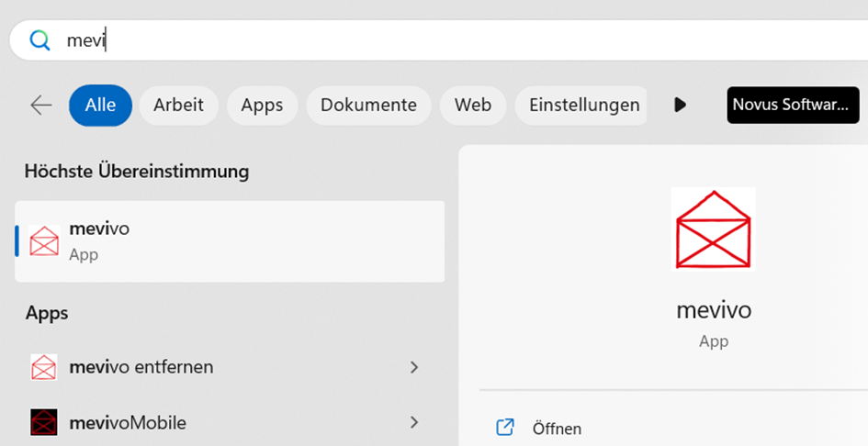Click the small mevivo envelope icon in best match
Viewport: 868px width, 446px height.
point(44,240)
